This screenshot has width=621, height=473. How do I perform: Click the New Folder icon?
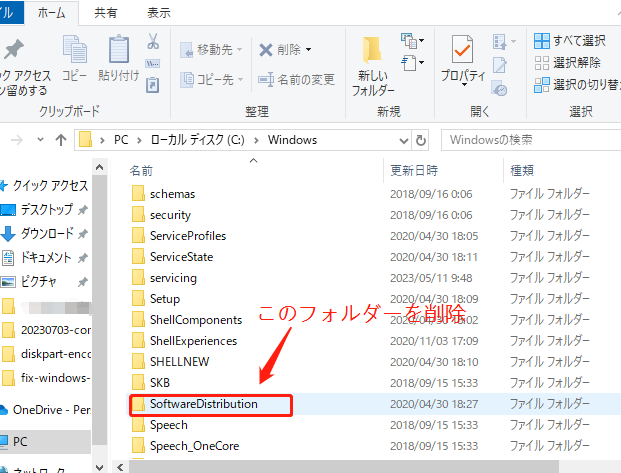[x=372, y=50]
